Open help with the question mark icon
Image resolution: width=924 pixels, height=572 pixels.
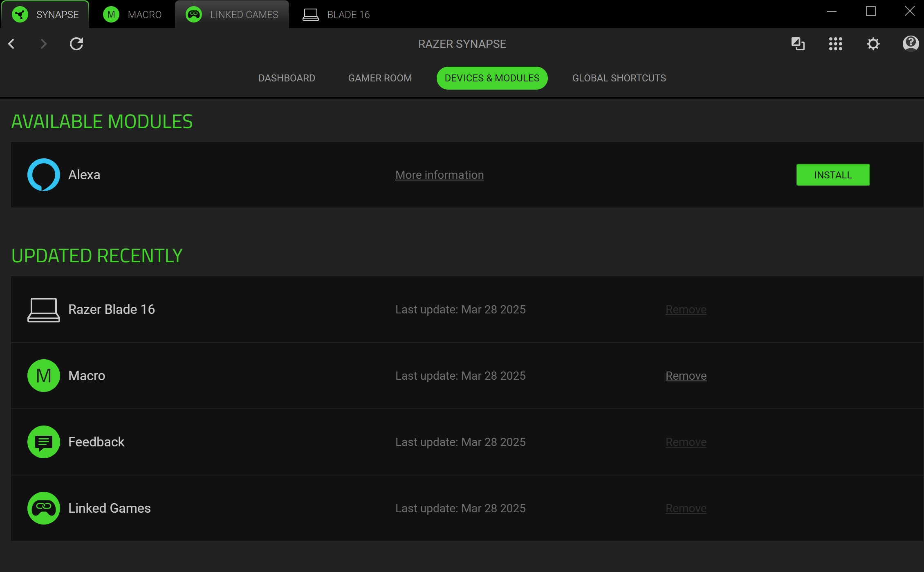(911, 43)
